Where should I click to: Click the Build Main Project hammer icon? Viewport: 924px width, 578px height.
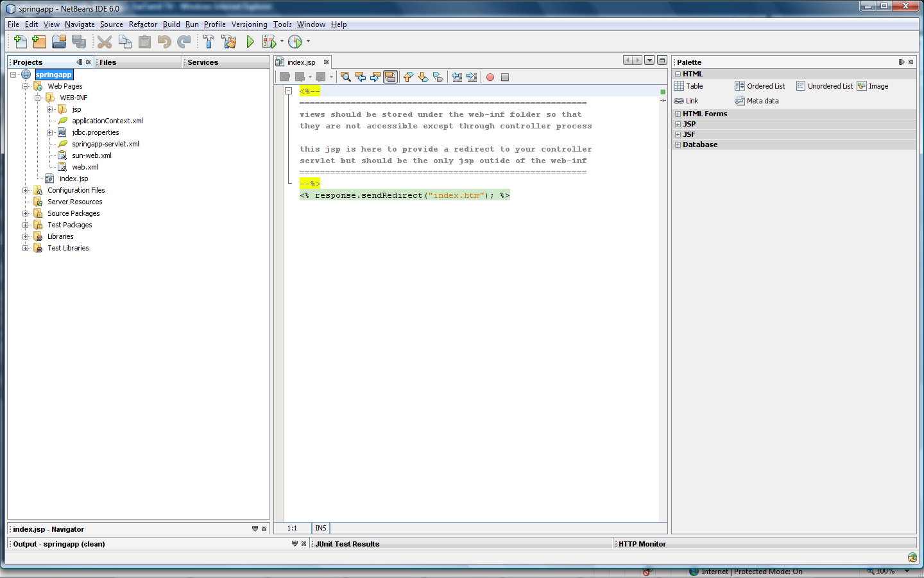click(209, 42)
